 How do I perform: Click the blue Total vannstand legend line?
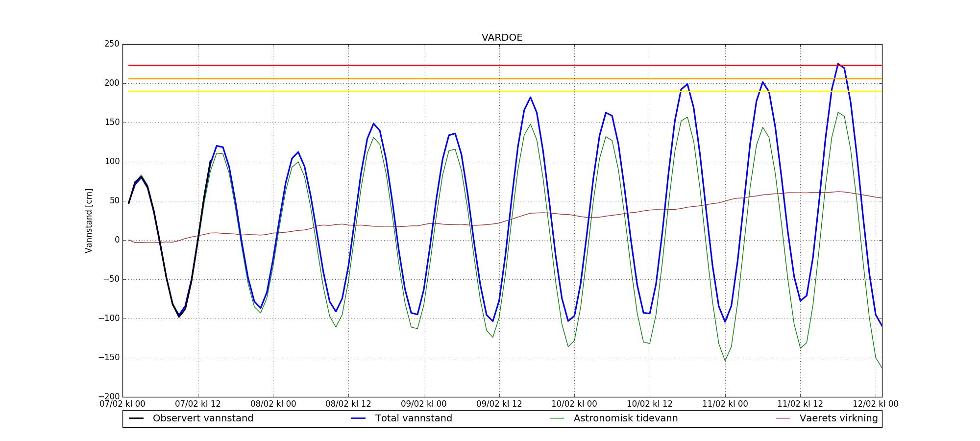pyautogui.click(x=358, y=418)
